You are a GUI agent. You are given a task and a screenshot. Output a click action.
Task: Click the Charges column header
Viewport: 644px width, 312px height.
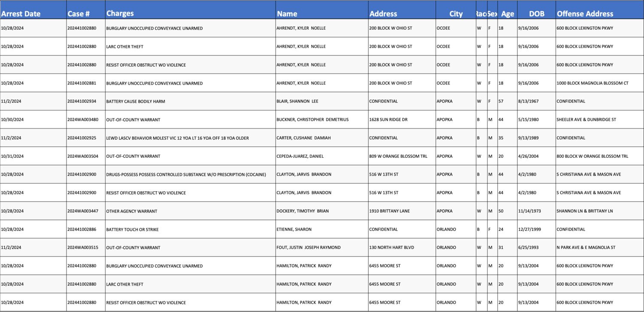click(x=191, y=10)
